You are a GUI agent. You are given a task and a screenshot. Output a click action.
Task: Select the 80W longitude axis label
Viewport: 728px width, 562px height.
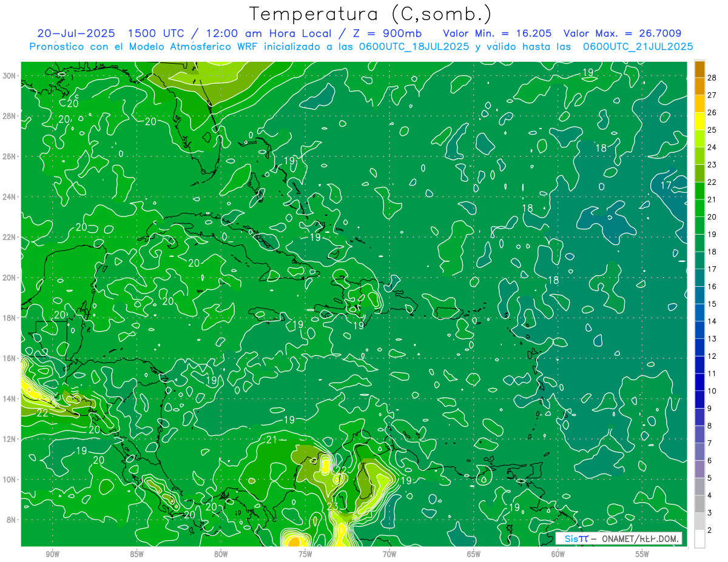221,554
